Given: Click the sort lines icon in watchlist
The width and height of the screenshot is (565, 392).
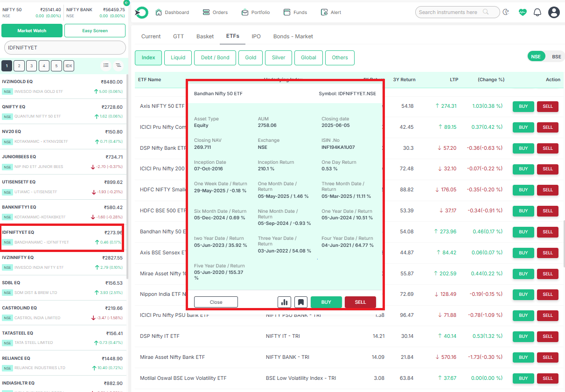Looking at the screenshot, I should pos(118,65).
